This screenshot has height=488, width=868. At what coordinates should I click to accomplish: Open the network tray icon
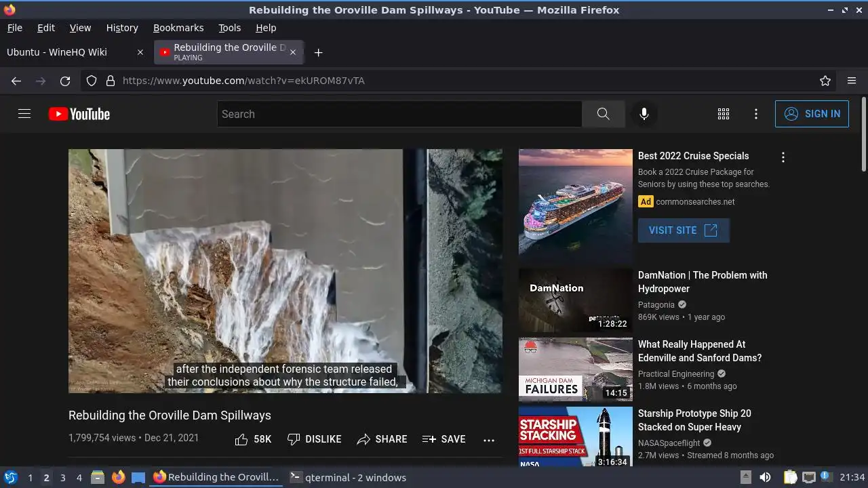pyautogui.click(x=808, y=477)
